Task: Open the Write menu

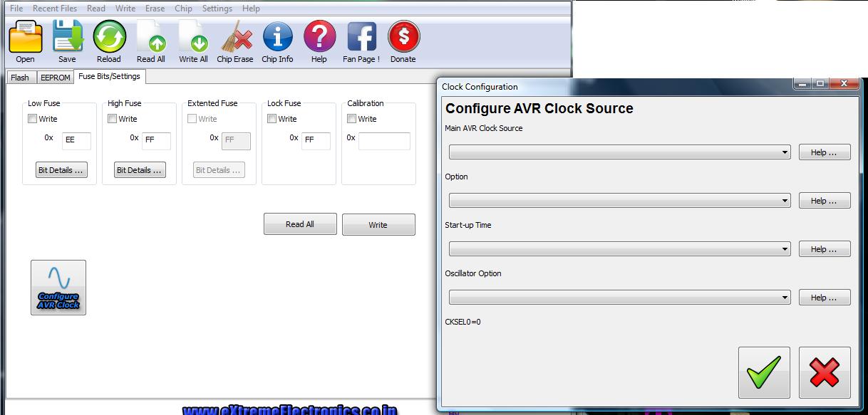Action: tap(125, 9)
